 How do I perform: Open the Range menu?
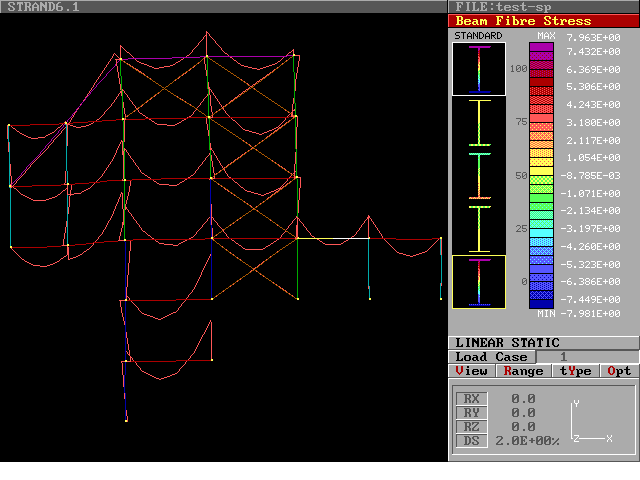click(x=523, y=371)
